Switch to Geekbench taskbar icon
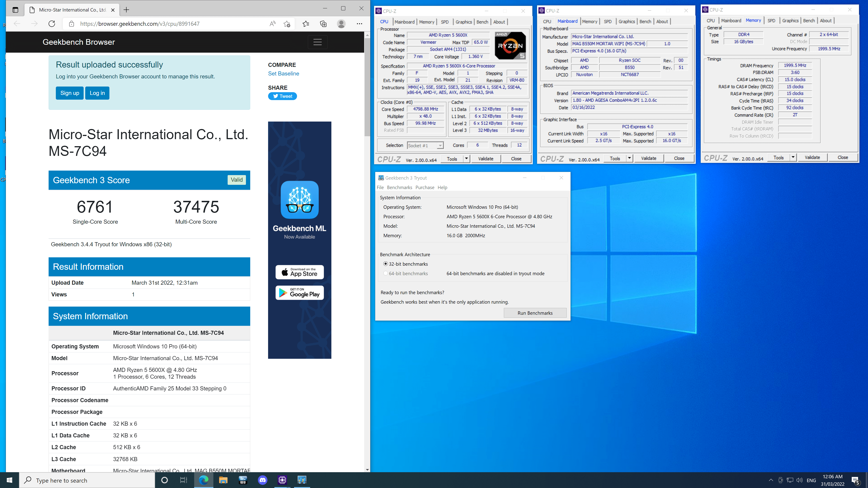This screenshot has width=868, height=488. pyautogui.click(x=302, y=480)
